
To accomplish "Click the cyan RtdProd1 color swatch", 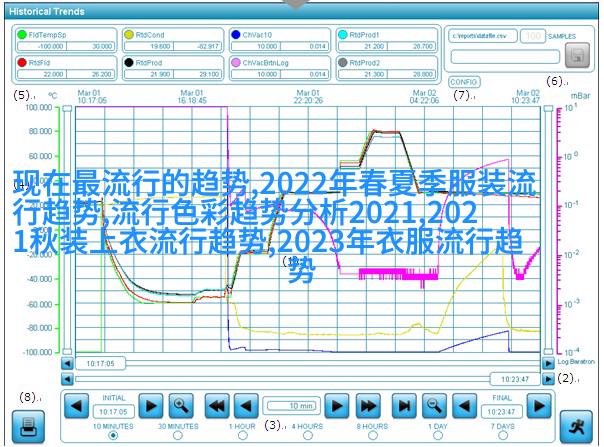I will [342, 35].
